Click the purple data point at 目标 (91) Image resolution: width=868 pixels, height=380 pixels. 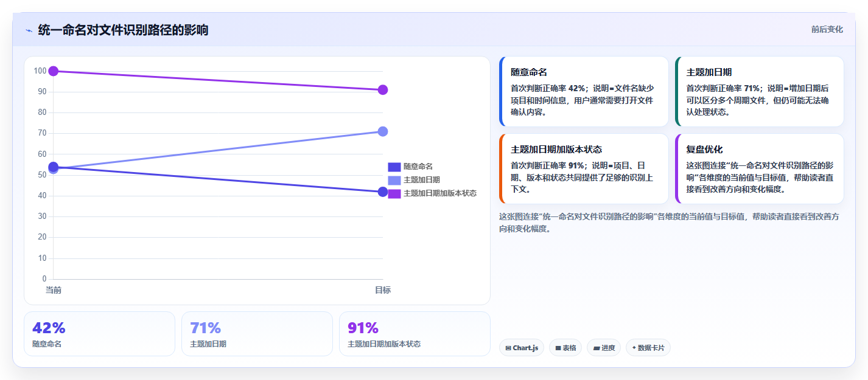(383, 90)
